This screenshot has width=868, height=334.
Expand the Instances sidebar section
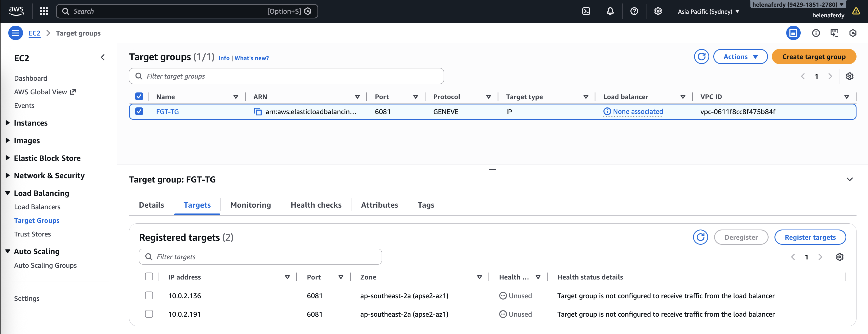point(31,123)
